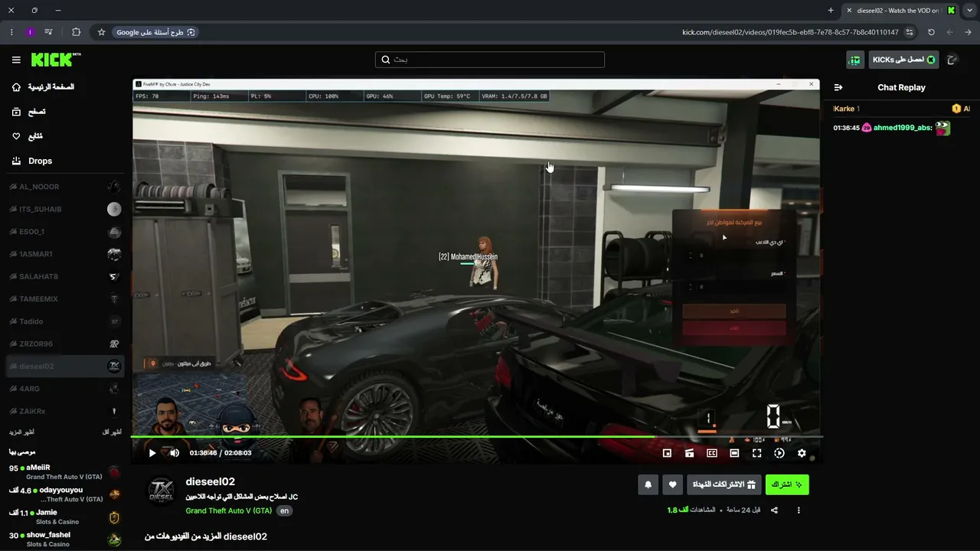Open recommended channel odayyouyou
The image size is (980, 551).
click(x=65, y=494)
